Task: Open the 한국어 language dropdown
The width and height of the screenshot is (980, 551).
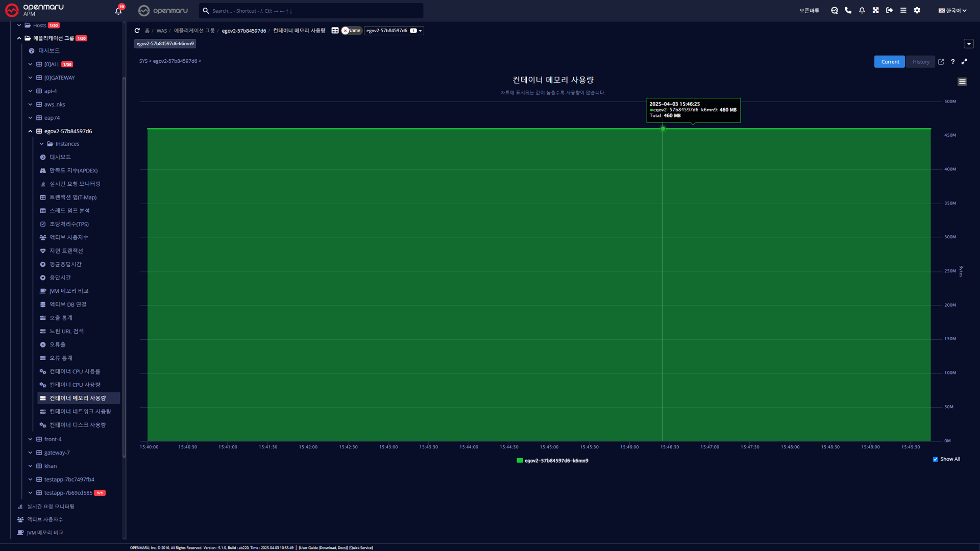Action: [952, 10]
